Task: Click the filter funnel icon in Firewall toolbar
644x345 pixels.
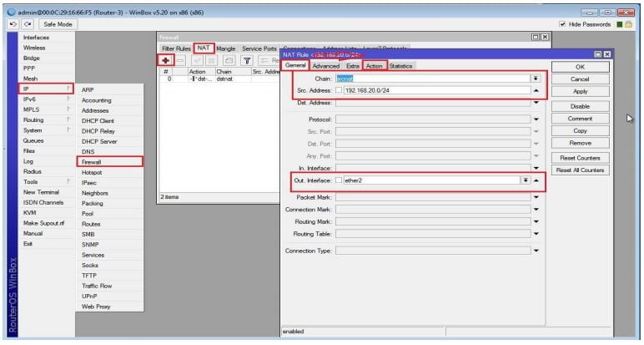Action: tap(247, 60)
